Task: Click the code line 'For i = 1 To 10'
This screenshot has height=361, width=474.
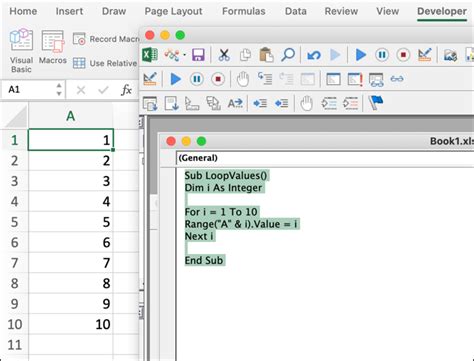Action: click(221, 212)
